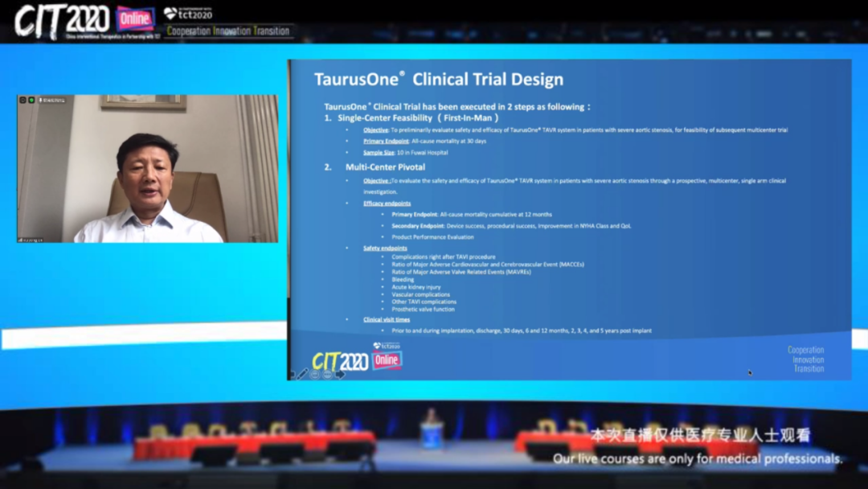This screenshot has width=868, height=489.
Task: Click the notice Our live courses are only for medical professionals
Action: coord(698,458)
